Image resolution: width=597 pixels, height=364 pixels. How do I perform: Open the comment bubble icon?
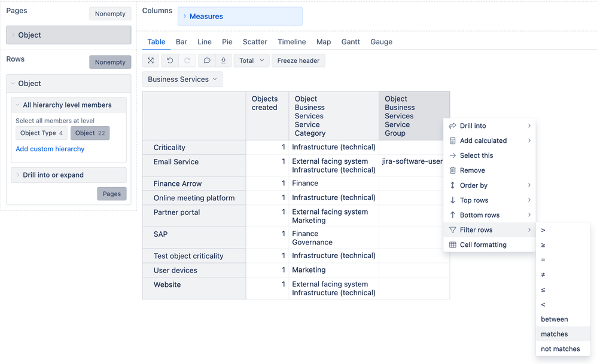pos(206,60)
